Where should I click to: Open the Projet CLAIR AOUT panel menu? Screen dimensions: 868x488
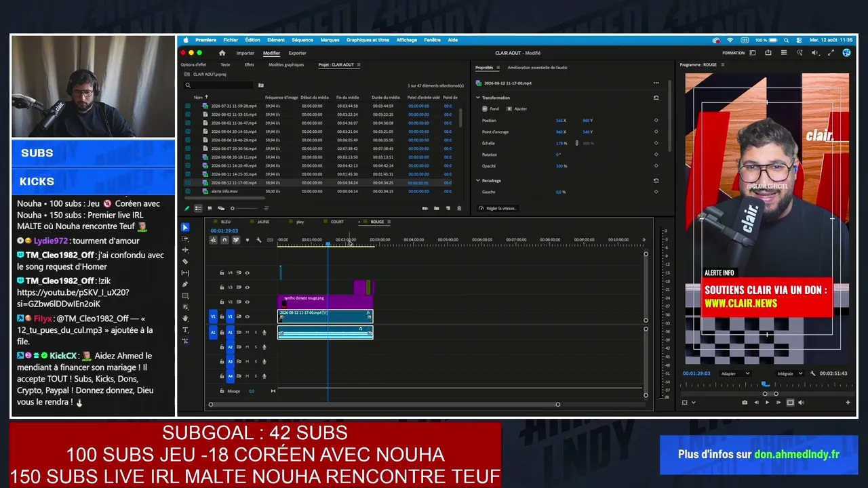(359, 65)
